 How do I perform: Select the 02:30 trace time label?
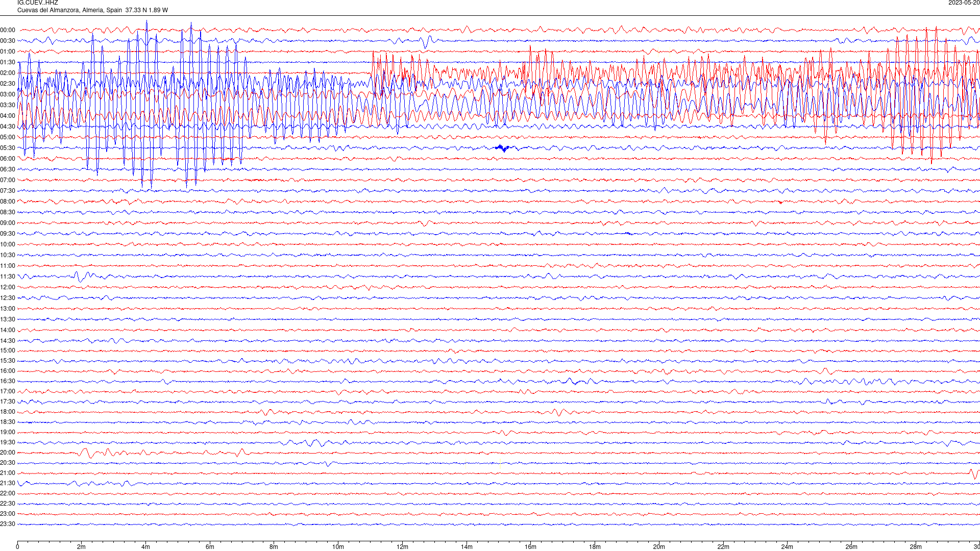pos(8,84)
